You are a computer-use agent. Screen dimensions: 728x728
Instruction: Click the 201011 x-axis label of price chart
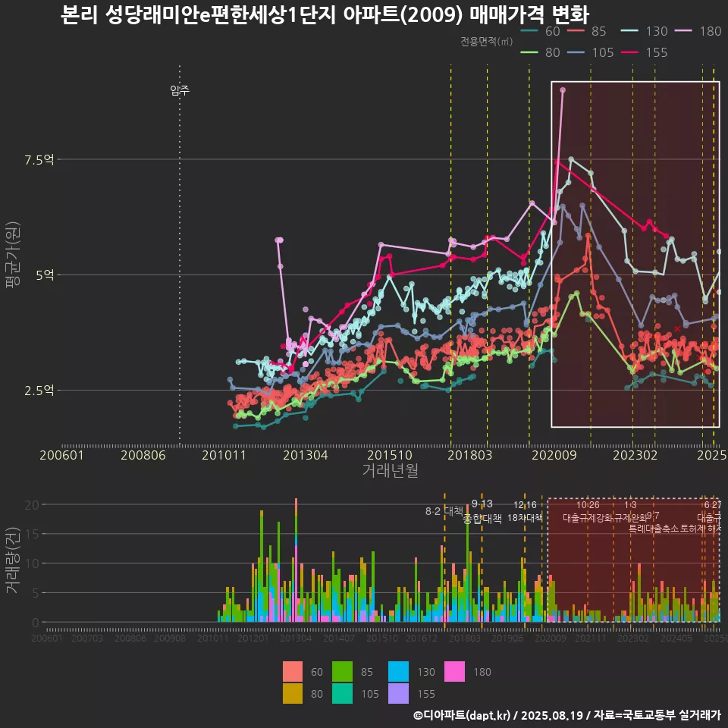(x=224, y=455)
